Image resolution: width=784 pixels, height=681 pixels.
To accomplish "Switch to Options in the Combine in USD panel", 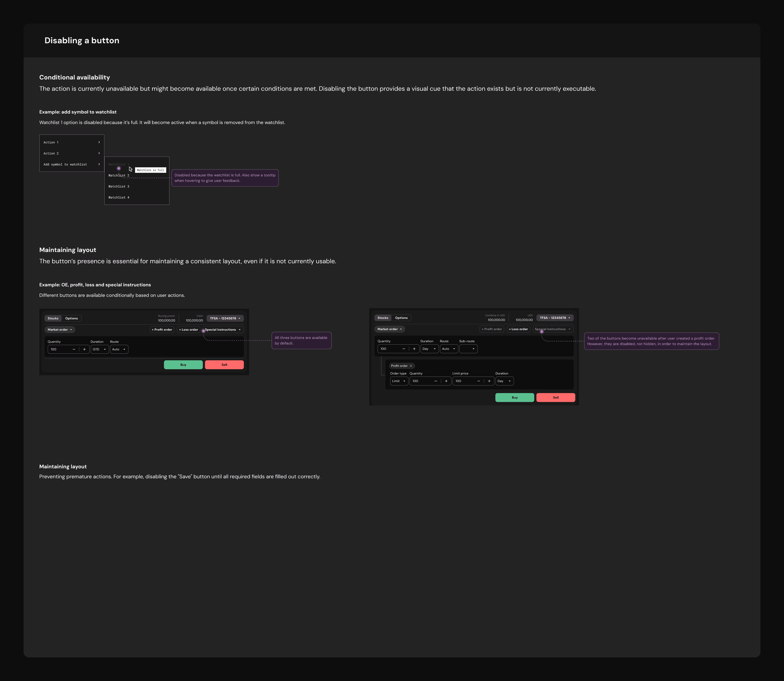I will pos(401,318).
